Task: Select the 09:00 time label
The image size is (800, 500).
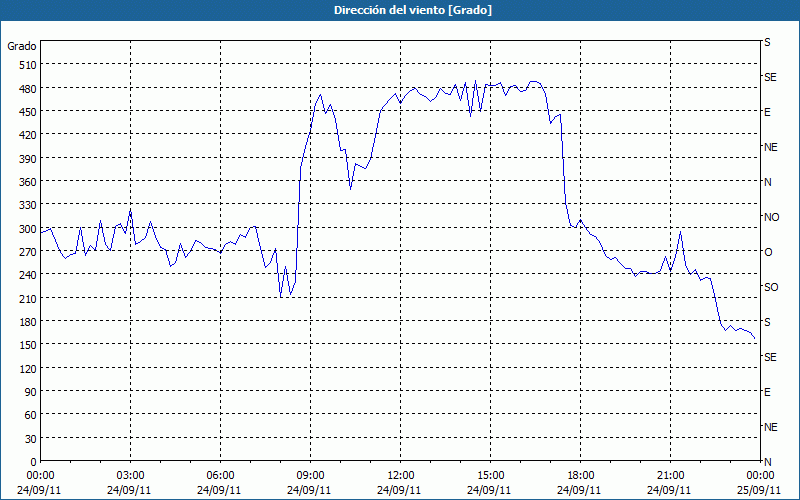Action: (x=310, y=476)
